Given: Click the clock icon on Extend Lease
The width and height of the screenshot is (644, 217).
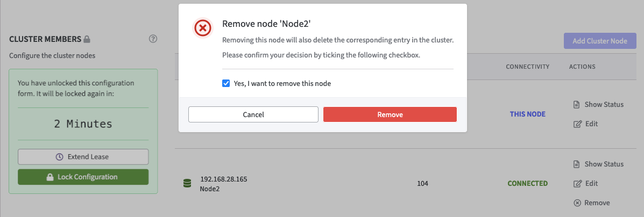Looking at the screenshot, I should [x=60, y=157].
